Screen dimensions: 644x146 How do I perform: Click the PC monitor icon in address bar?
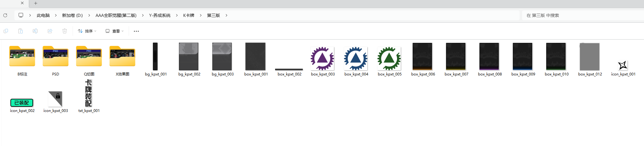(21, 15)
